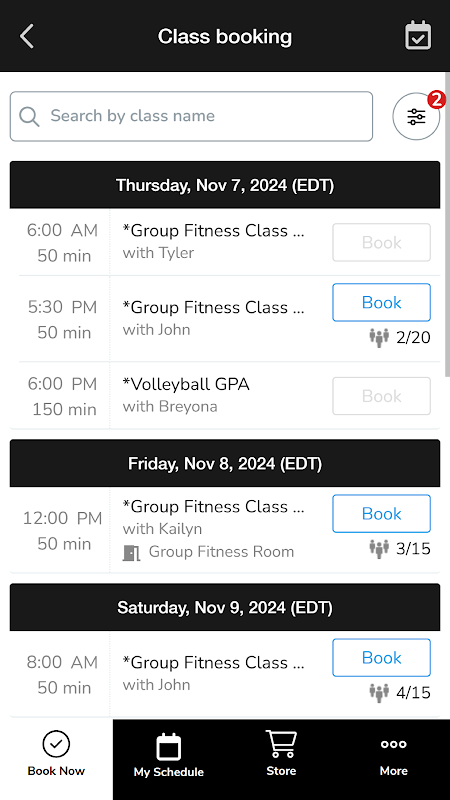Viewport: 450px width, 800px height.
Task: Switch to My Schedule tab
Action: tap(169, 755)
